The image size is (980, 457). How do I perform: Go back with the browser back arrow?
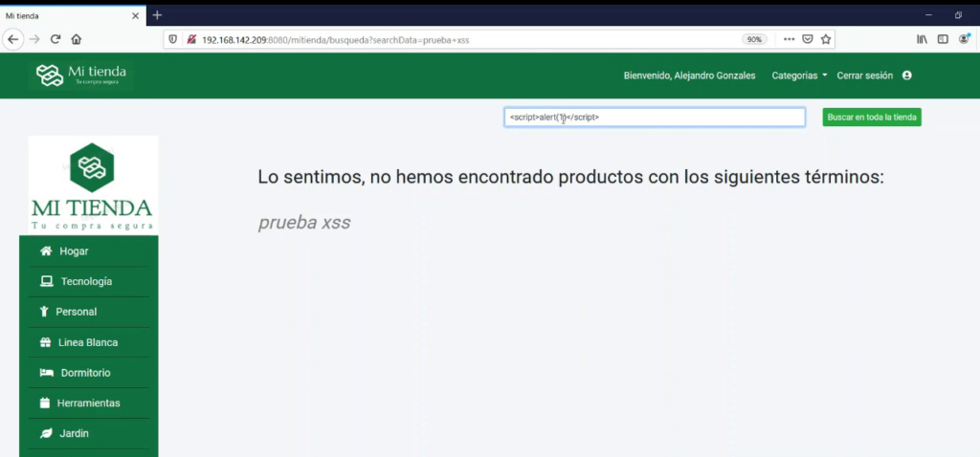[13, 39]
